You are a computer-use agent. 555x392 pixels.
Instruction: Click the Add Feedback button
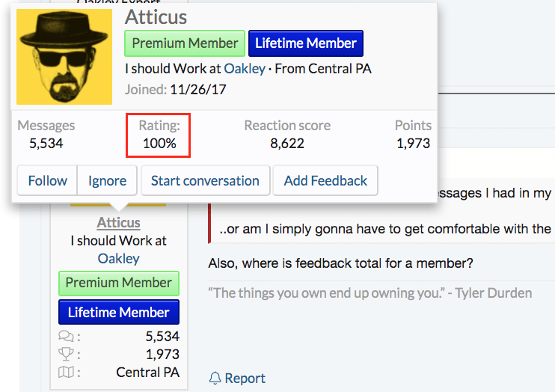click(x=325, y=180)
